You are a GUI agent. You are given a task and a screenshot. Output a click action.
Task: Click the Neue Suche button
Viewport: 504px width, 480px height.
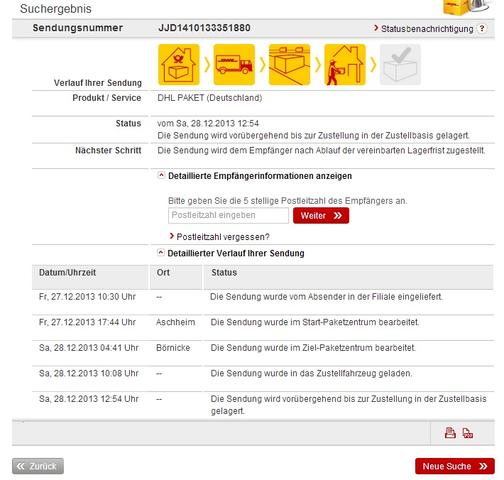tap(455, 466)
